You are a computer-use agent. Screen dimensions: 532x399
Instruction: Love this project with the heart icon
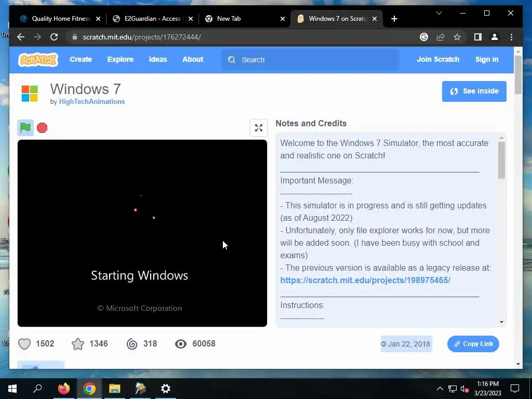click(x=24, y=344)
